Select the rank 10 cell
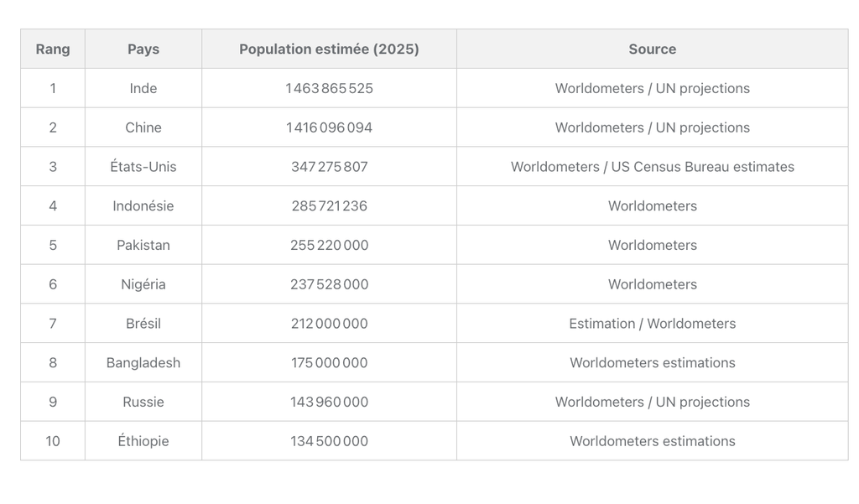 pyautogui.click(x=52, y=441)
